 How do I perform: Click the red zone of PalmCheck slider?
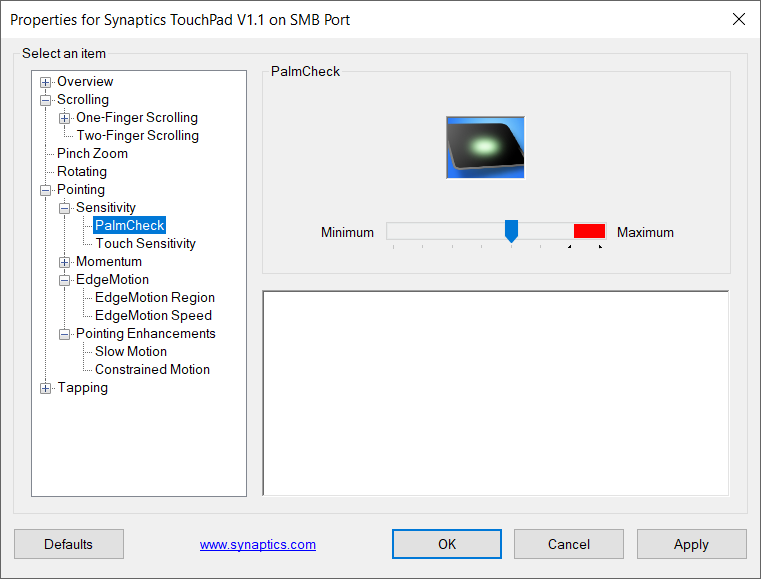tap(589, 231)
